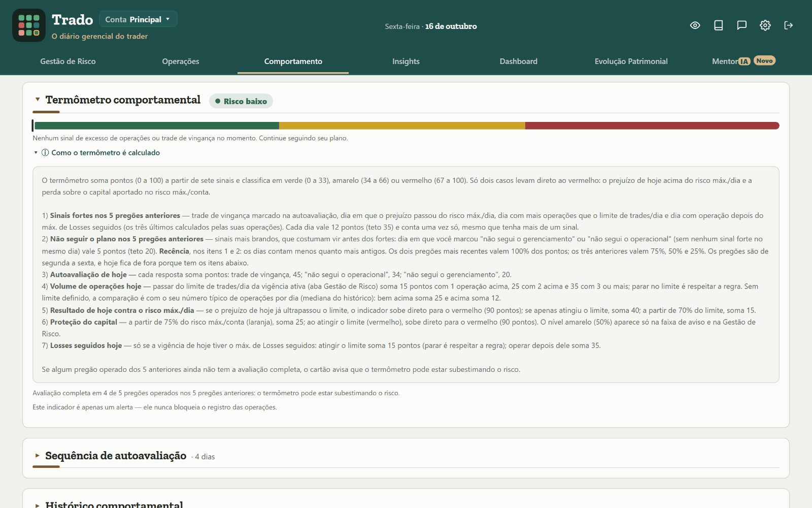Go to Evolução Patrimonial tab

(x=631, y=61)
